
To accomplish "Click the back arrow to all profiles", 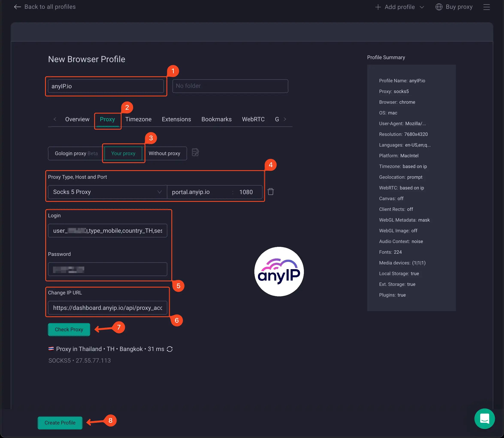I will click(x=17, y=7).
